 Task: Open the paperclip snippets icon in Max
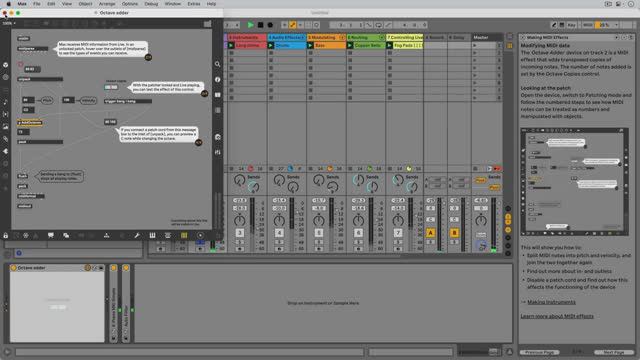tap(5, 139)
